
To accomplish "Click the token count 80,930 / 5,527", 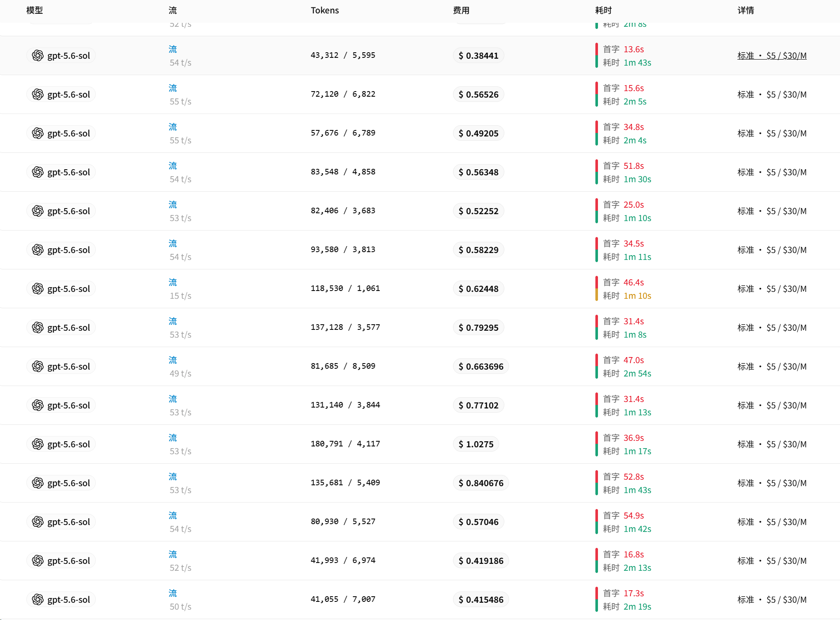I will pos(343,522).
